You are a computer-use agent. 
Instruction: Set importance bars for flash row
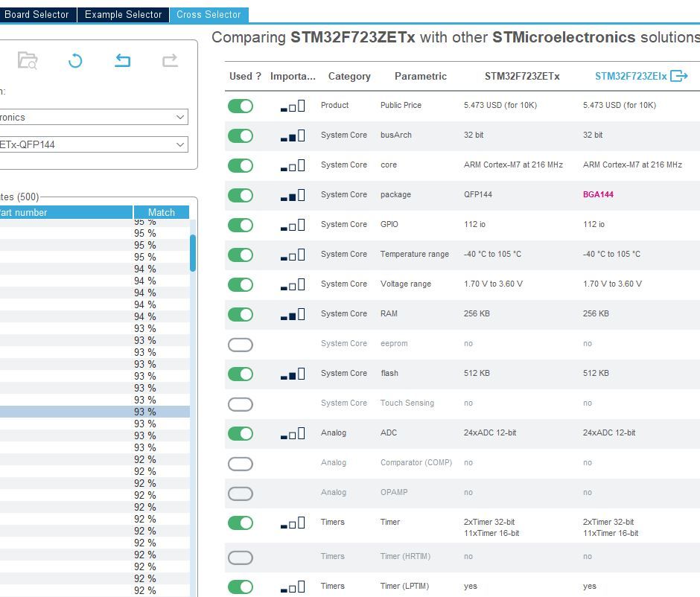(x=293, y=374)
